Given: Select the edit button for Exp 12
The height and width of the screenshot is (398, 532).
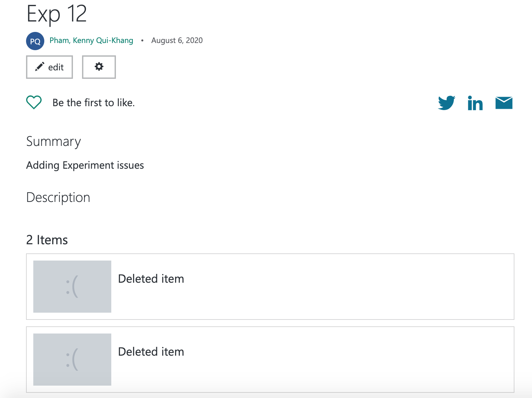Looking at the screenshot, I should [49, 67].
